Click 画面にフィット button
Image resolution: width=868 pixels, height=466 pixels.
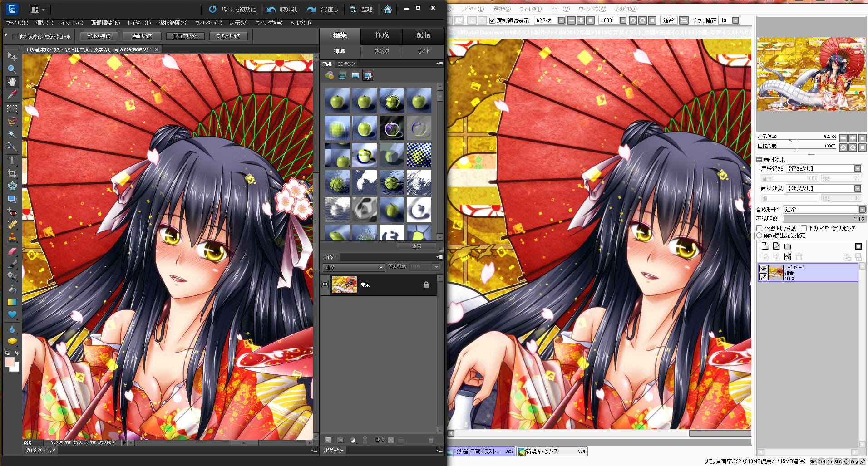[185, 36]
